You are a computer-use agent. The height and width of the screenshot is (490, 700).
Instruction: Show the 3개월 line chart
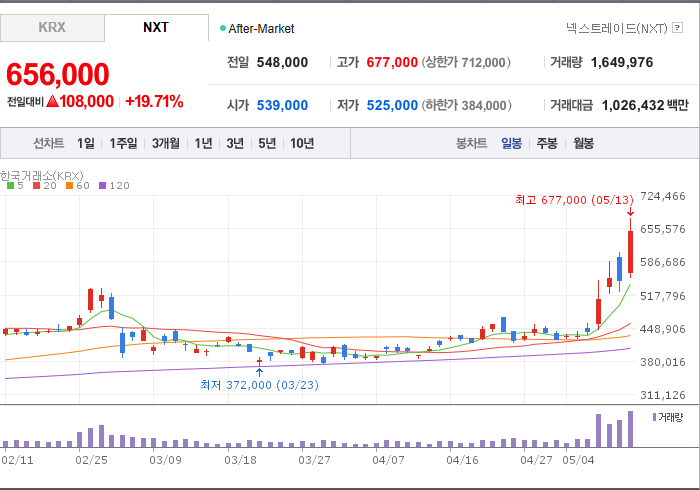click(x=166, y=143)
